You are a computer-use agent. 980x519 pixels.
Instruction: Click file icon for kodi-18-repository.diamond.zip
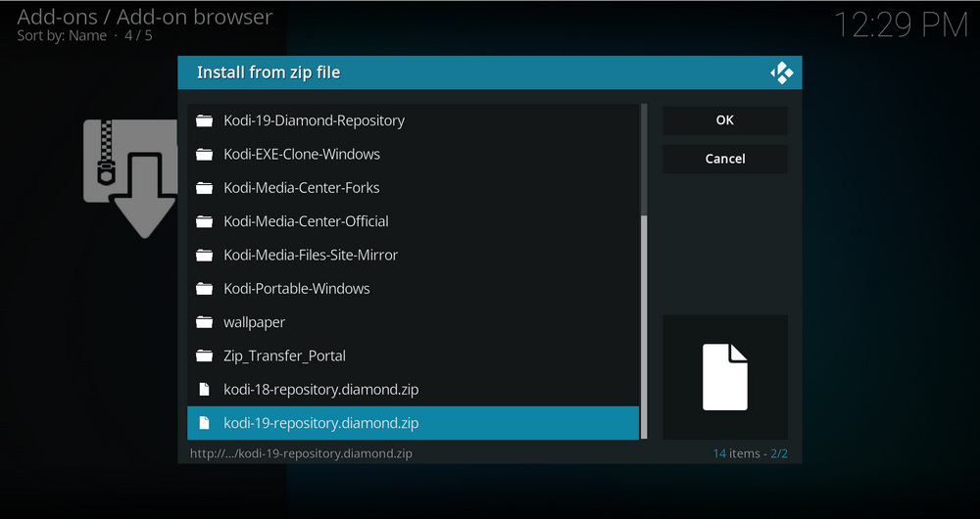[204, 390]
